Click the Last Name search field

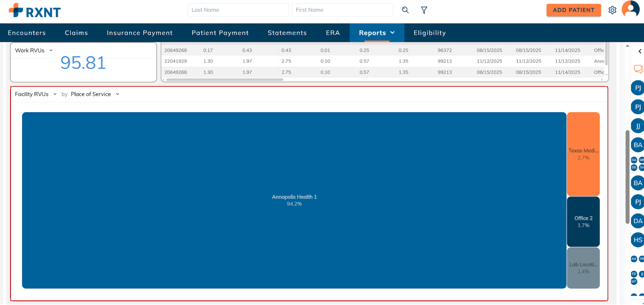pyautogui.click(x=238, y=10)
